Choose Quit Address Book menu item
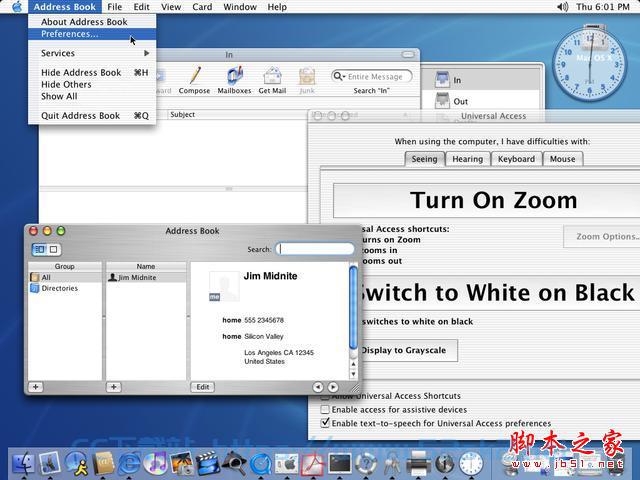Screen dimensions: 640x480 point(92,116)
